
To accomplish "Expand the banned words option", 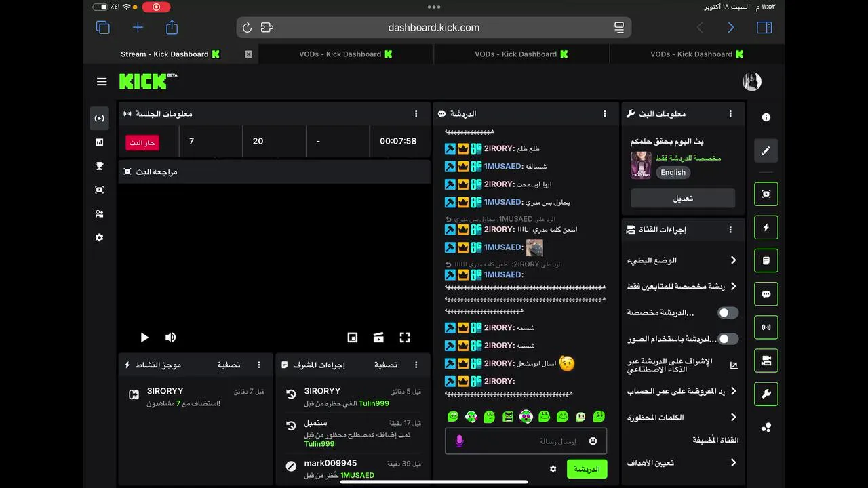I will [683, 418].
